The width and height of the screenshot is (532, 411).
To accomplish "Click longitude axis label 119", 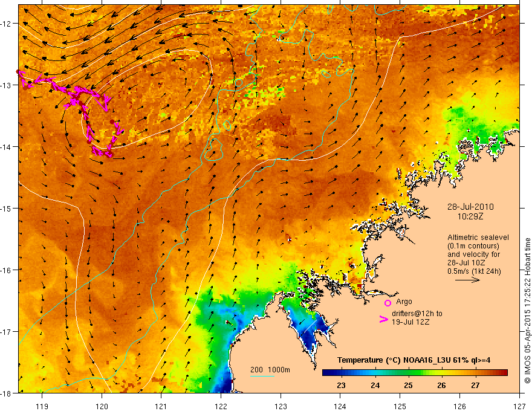I will [x=42, y=406].
